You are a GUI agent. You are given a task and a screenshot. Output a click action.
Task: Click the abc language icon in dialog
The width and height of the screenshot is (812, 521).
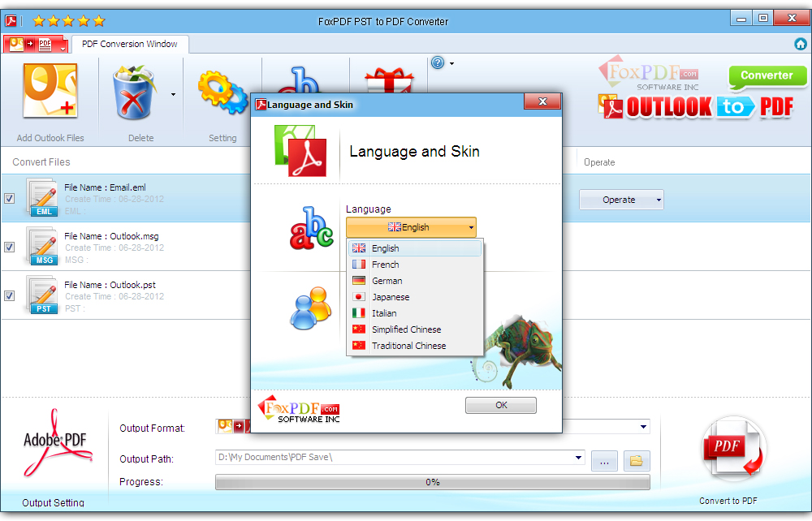[311, 228]
